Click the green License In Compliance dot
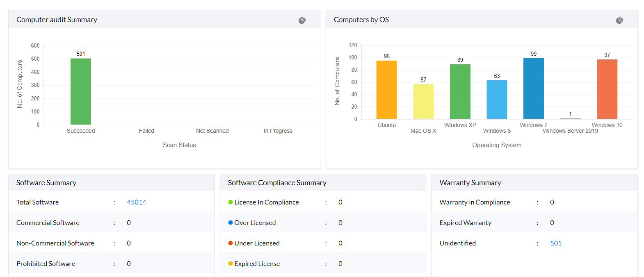The width and height of the screenshot is (644, 277). (x=231, y=202)
